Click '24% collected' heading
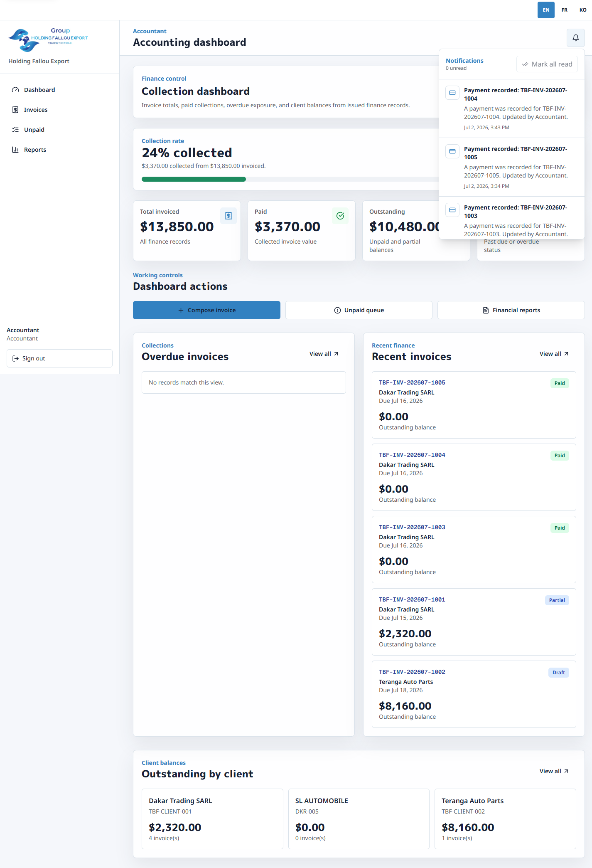Viewport: 592px width, 868px height. (x=187, y=153)
